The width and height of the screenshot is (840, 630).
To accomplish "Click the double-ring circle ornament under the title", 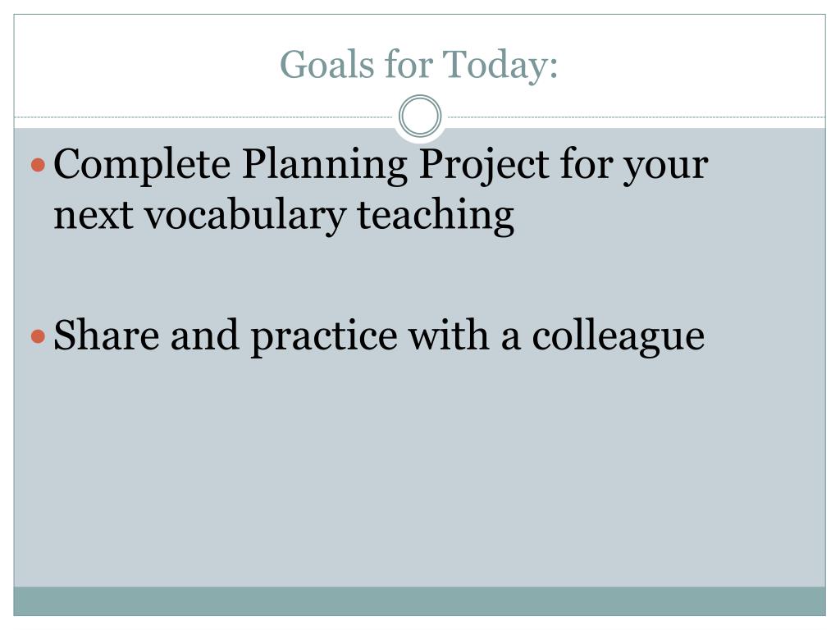I will tap(420, 116).
